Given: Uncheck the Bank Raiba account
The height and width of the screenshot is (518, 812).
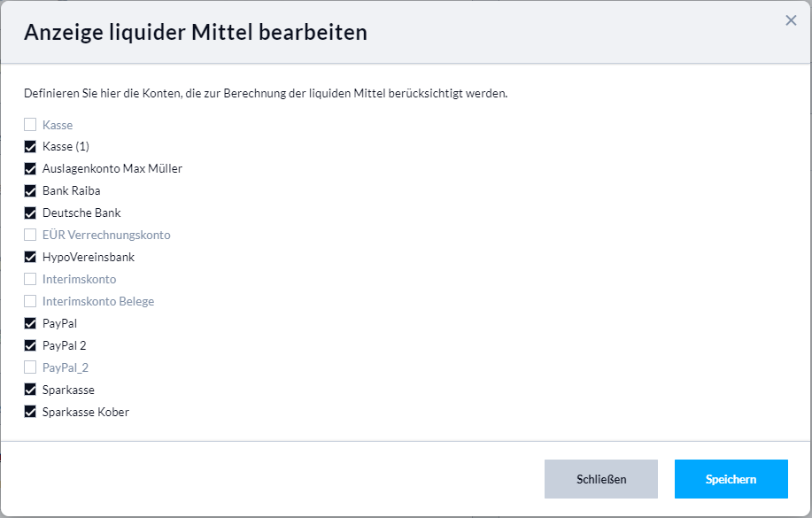Looking at the screenshot, I should pos(30,190).
